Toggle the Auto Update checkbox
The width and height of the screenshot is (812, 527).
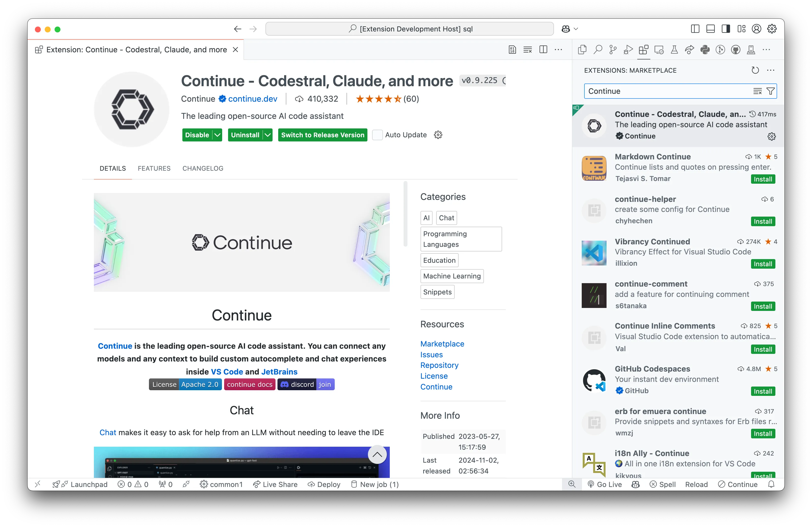pos(377,135)
